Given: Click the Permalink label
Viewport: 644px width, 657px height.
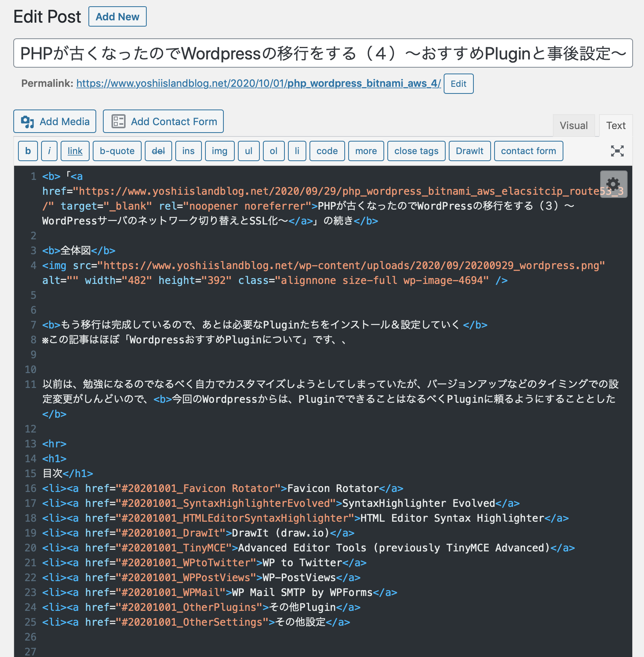Looking at the screenshot, I should [47, 83].
